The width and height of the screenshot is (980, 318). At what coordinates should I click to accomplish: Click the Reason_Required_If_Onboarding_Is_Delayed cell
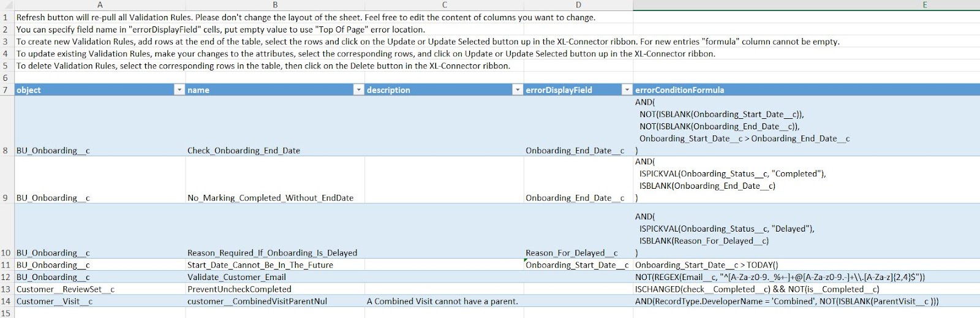coord(275,231)
